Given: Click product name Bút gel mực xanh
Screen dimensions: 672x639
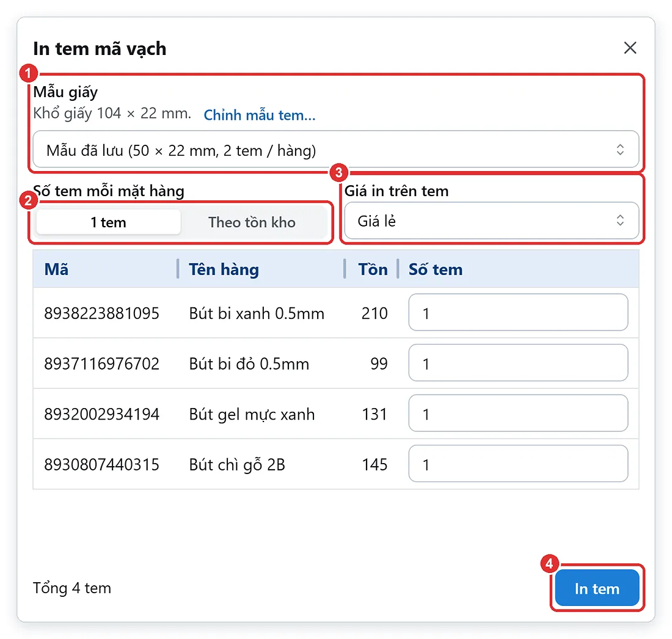Looking at the screenshot, I should pos(252,414).
